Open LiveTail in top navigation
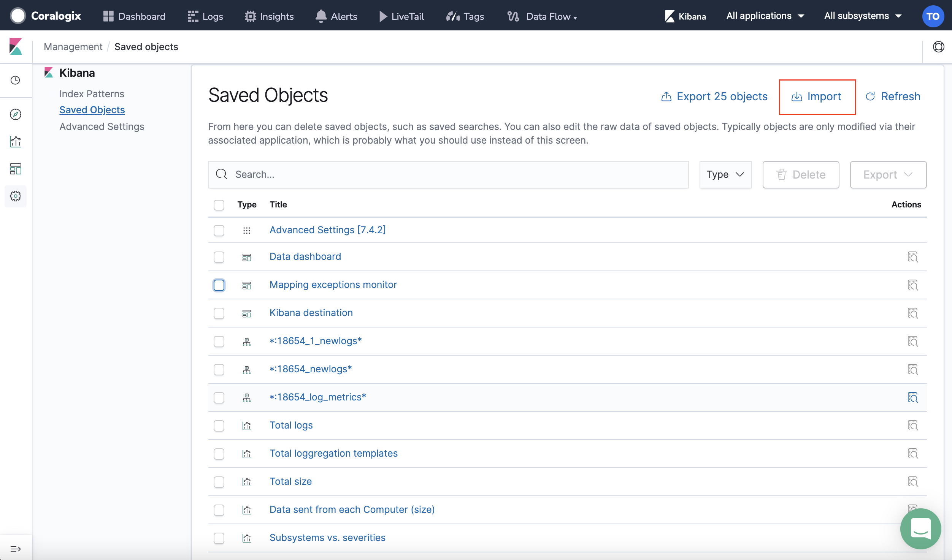The image size is (952, 560). 401,16
